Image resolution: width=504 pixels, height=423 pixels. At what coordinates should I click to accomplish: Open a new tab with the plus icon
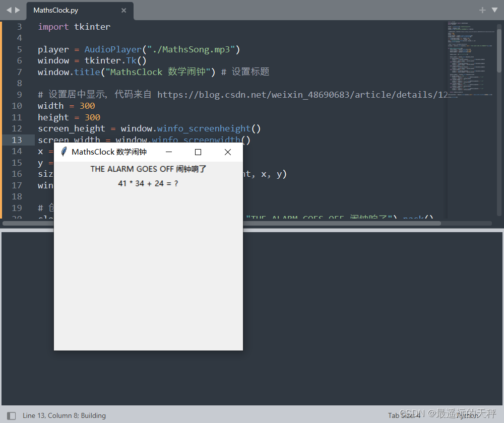482,9
